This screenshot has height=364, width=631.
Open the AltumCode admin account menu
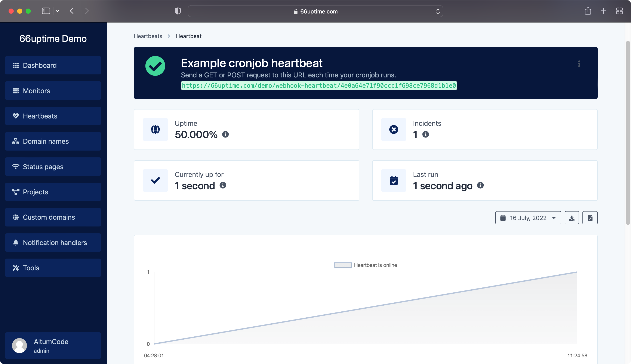coord(53,345)
